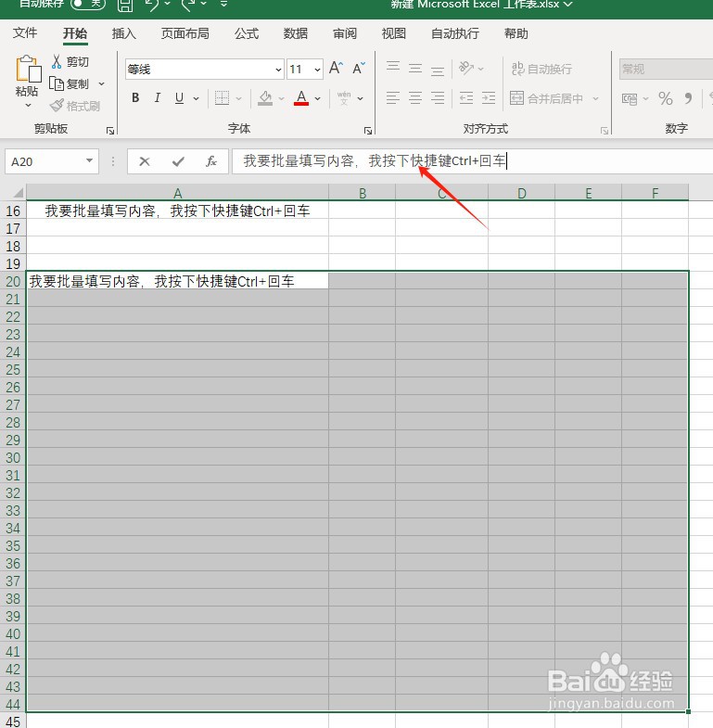Switch to the 公式 (Formulas) tab
Screen dimensions: 713x728
(x=247, y=33)
